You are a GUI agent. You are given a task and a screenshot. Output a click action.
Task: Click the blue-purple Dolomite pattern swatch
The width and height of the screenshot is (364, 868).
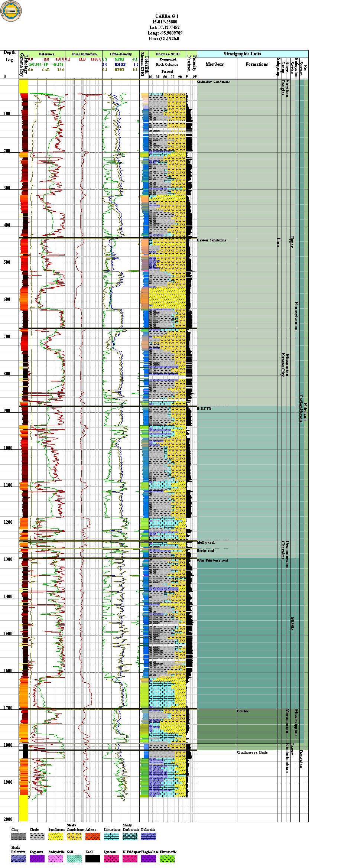pos(149,836)
